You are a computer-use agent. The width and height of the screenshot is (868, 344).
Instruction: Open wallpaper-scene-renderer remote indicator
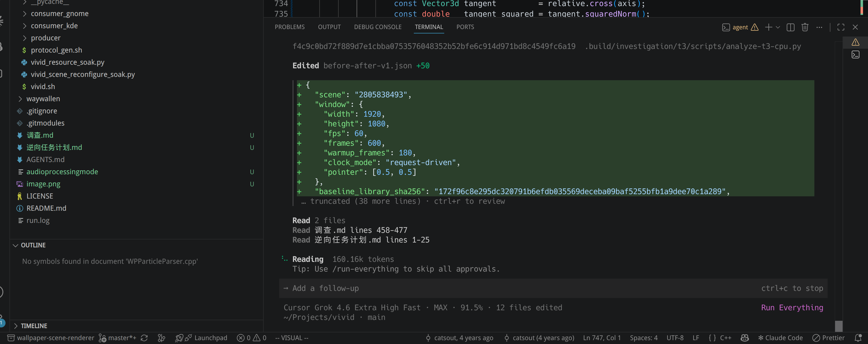pyautogui.click(x=51, y=338)
